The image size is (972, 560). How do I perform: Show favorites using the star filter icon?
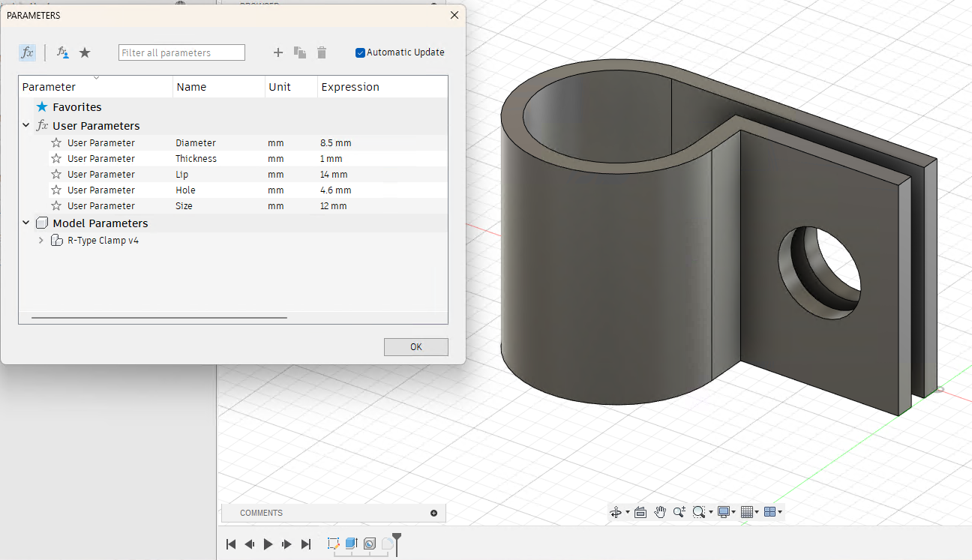[x=85, y=52]
